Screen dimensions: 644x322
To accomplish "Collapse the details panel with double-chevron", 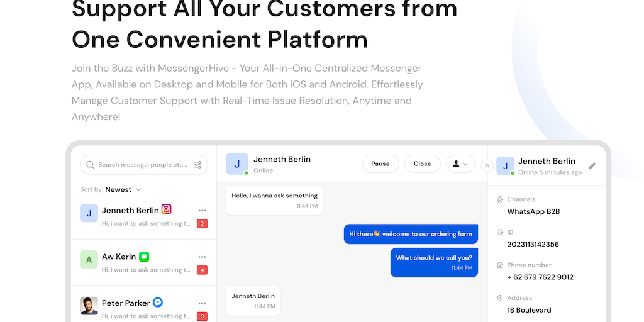I will (487, 165).
